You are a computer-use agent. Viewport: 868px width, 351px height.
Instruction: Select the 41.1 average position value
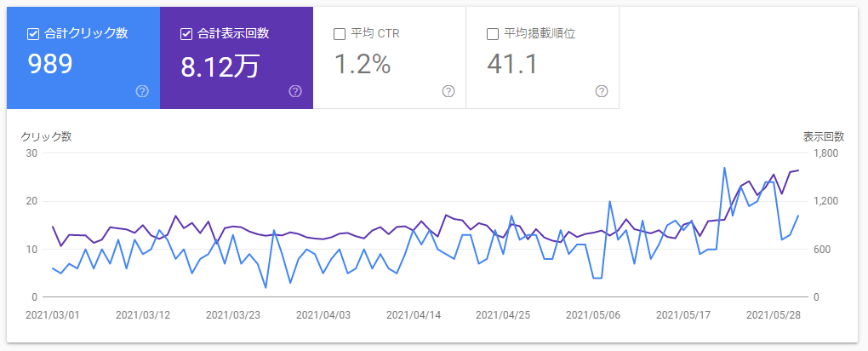pos(512,65)
